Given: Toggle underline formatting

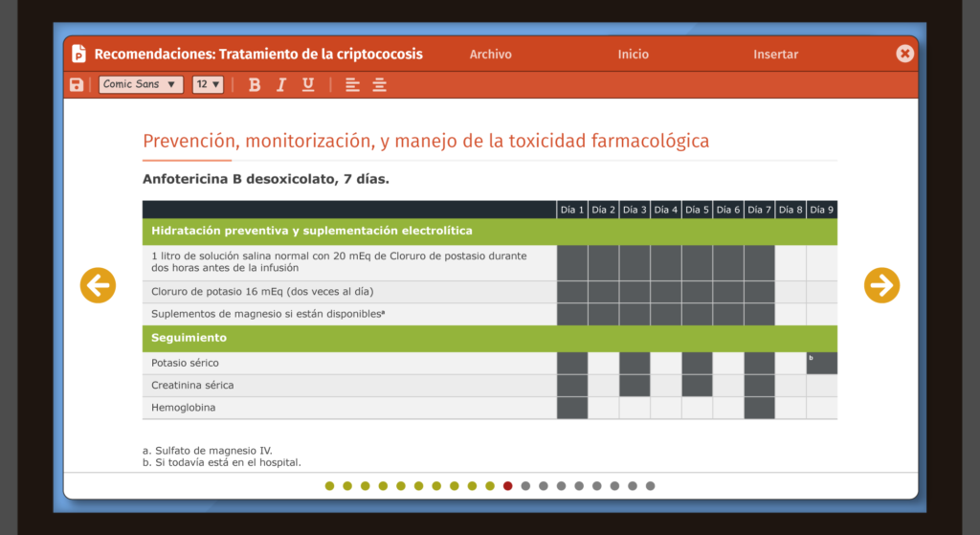Looking at the screenshot, I should click(308, 84).
